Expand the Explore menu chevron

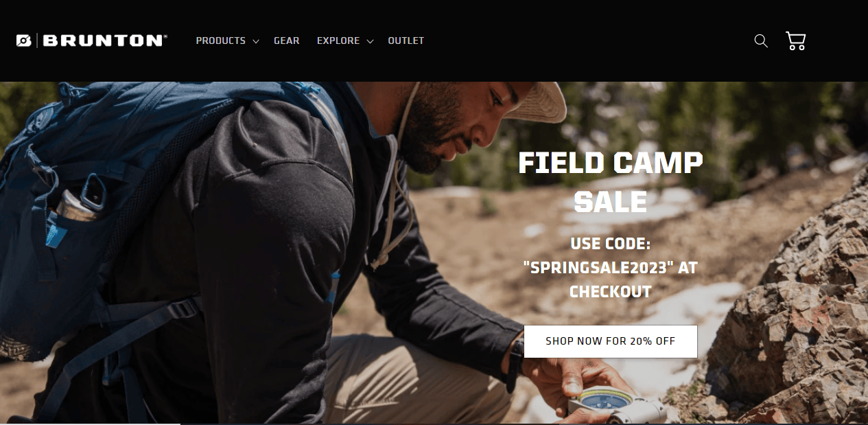pos(370,42)
